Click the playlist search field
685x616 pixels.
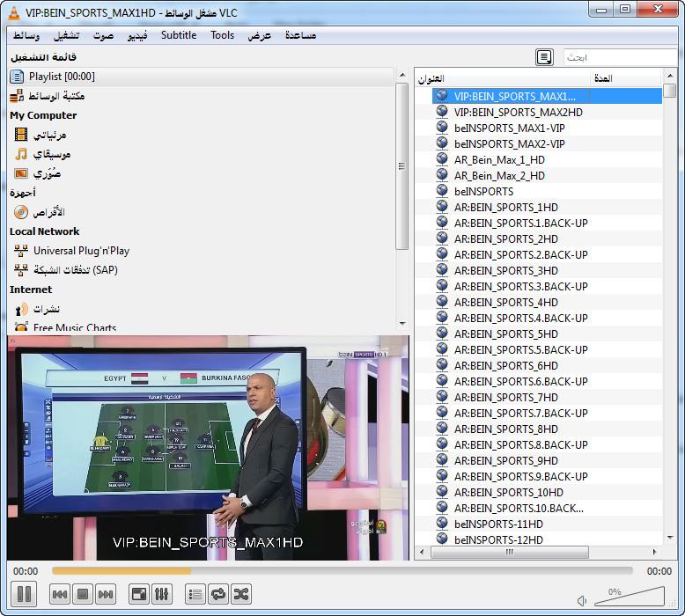[x=619, y=57]
